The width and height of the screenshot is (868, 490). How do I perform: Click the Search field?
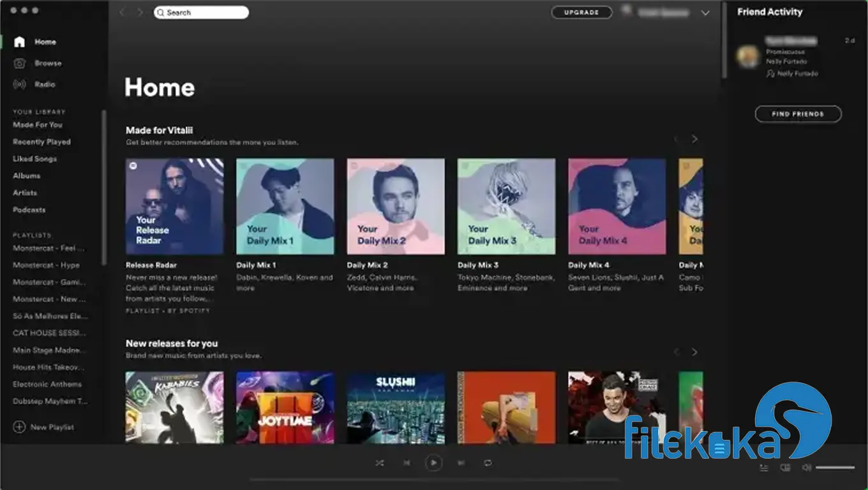click(x=201, y=12)
